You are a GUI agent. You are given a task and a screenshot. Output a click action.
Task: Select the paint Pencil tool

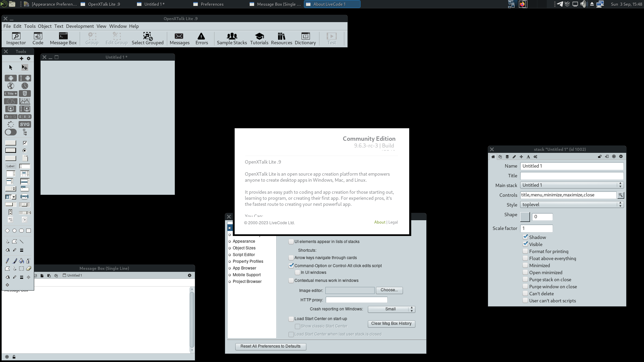7,261
